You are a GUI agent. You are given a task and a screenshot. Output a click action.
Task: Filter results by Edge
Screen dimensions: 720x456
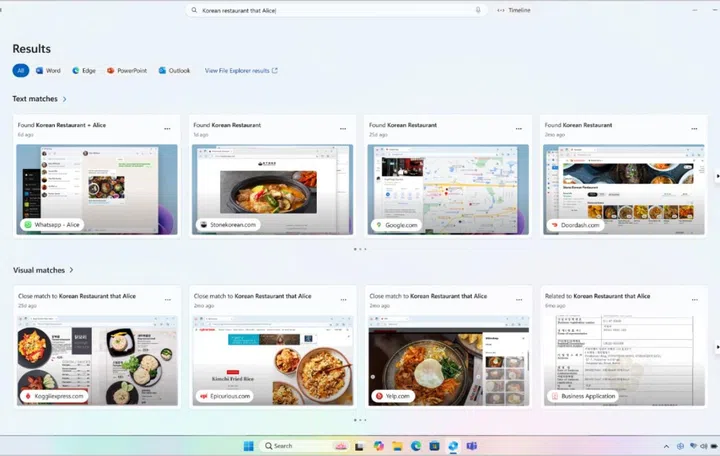[x=83, y=71]
